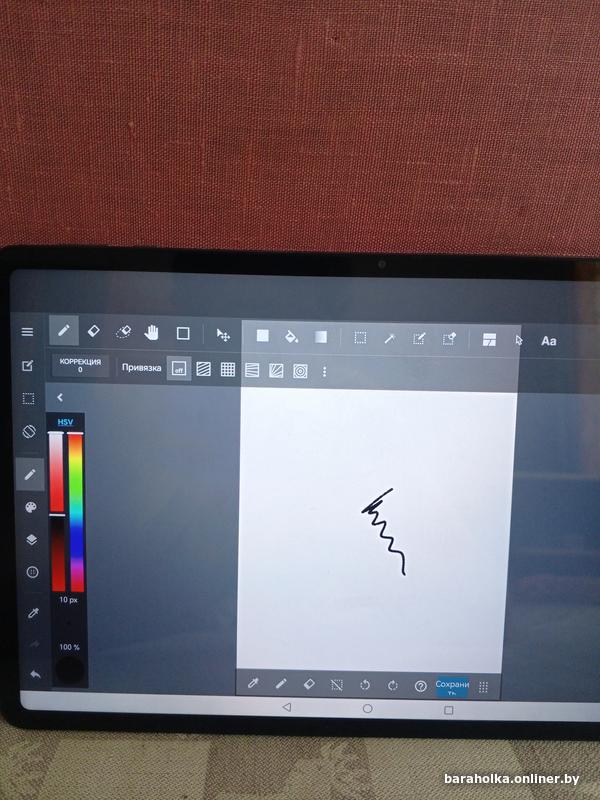Tap the Android back navigation button
Screen dimensions: 600x800
click(x=287, y=707)
